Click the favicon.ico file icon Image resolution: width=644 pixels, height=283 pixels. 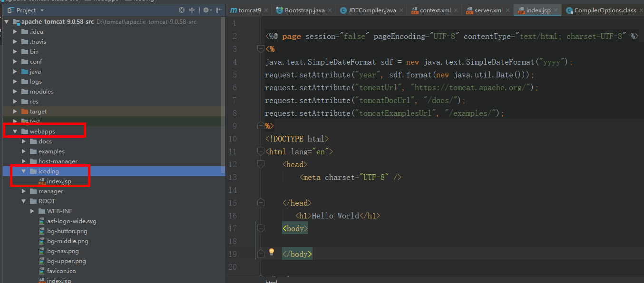(x=42, y=271)
